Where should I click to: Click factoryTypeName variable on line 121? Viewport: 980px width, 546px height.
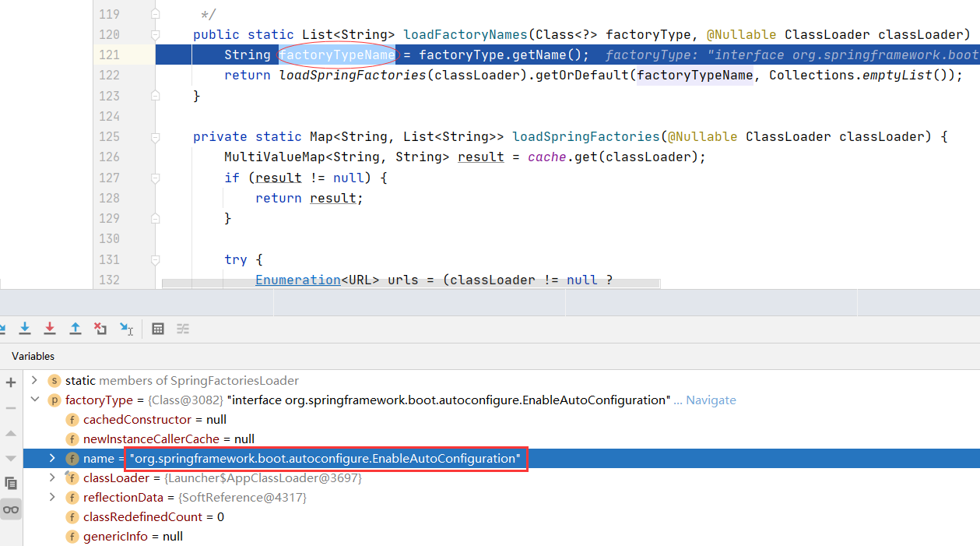[x=337, y=55]
